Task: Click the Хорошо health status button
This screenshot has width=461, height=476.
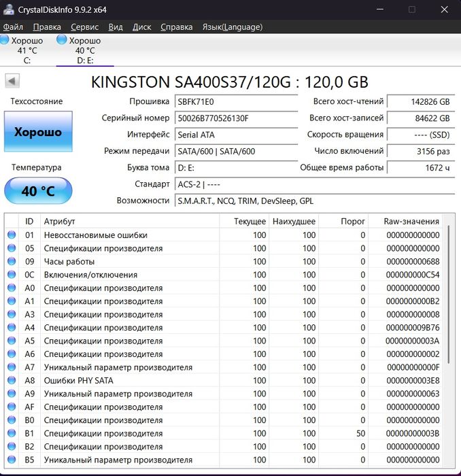Action: (x=38, y=131)
